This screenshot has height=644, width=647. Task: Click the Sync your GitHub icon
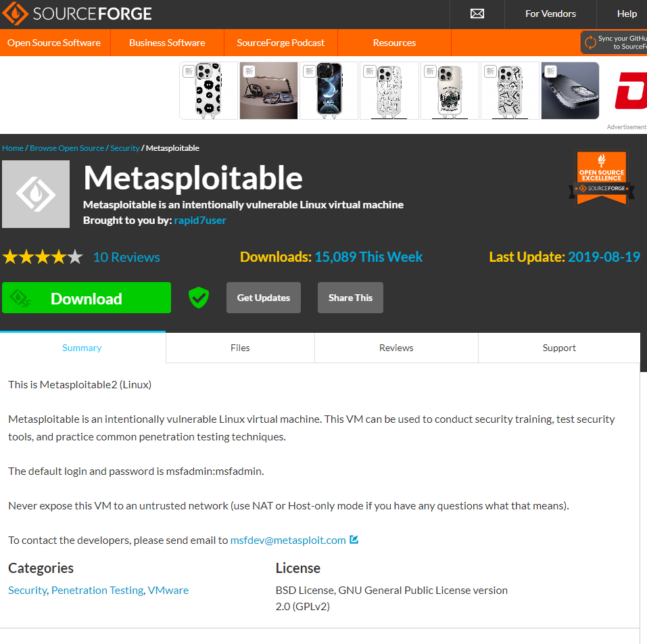pyautogui.click(x=590, y=42)
